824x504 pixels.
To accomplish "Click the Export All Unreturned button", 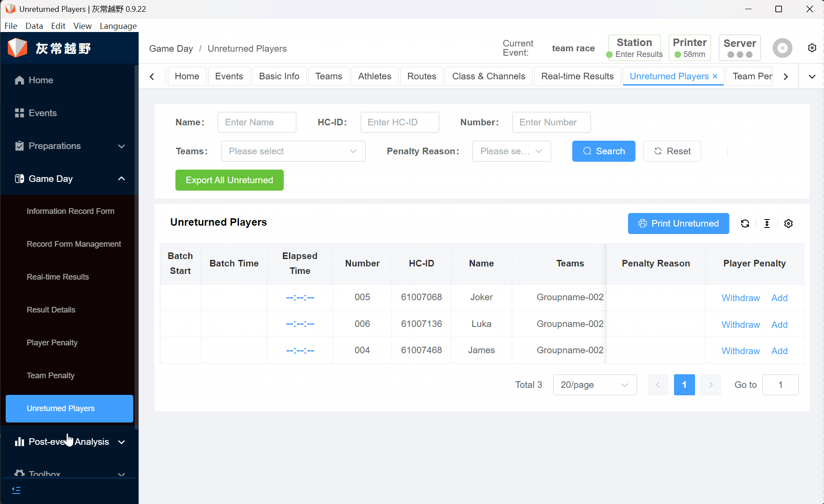I will point(229,180).
